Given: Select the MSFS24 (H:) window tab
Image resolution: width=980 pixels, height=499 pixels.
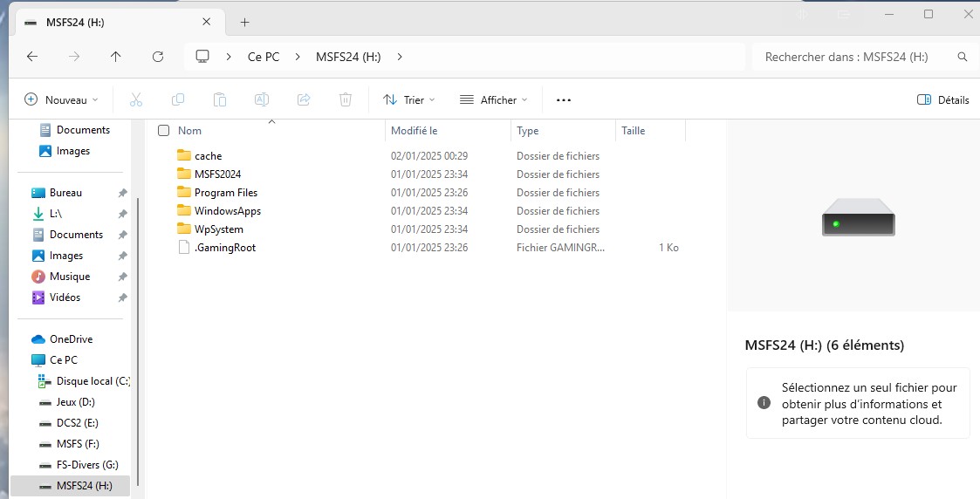Looking at the screenshot, I should (x=119, y=23).
